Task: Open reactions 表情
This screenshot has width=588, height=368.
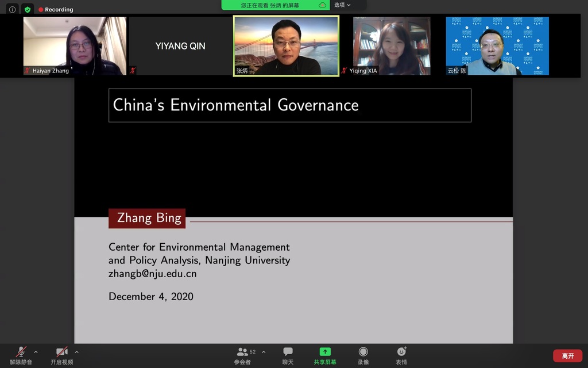Action: (401, 355)
